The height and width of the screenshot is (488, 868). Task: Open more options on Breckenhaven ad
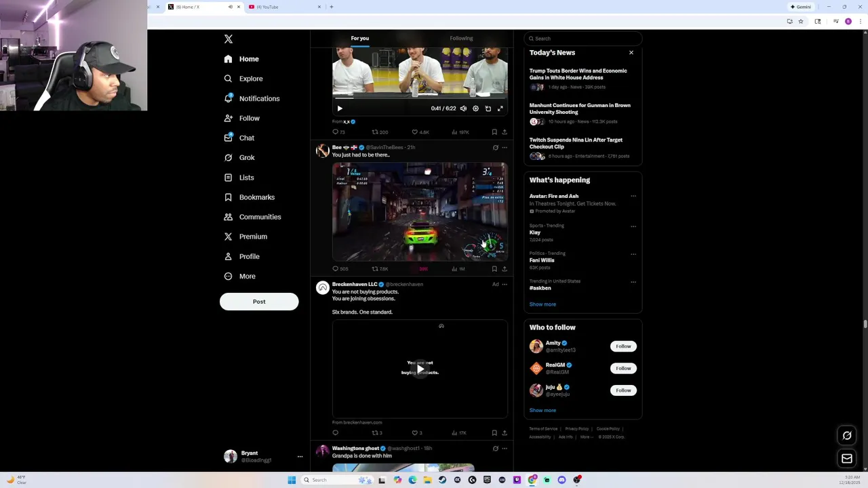[x=505, y=285]
